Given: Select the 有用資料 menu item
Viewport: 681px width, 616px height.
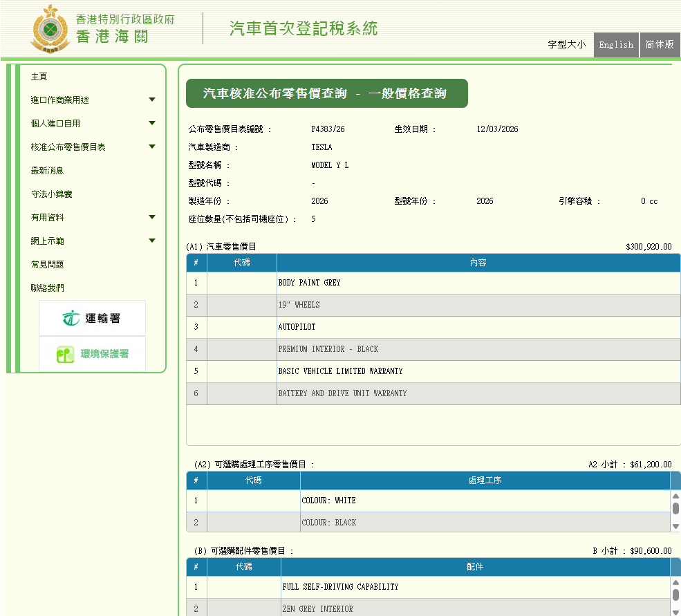Looking at the screenshot, I should point(47,218).
